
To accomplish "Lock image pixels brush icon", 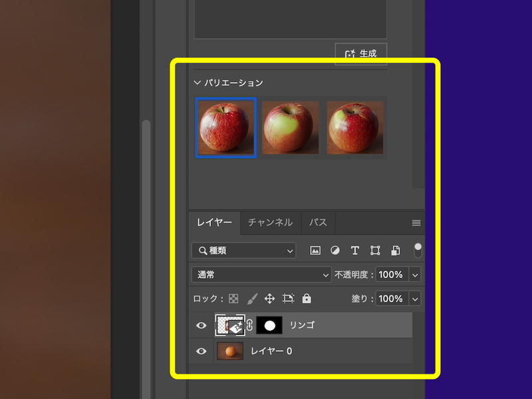I will (x=252, y=299).
